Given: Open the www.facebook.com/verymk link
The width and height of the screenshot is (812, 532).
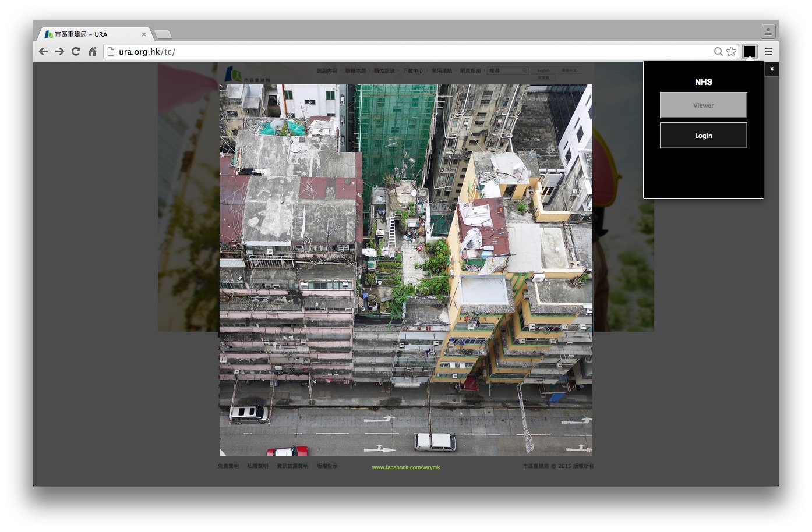Looking at the screenshot, I should (x=406, y=467).
